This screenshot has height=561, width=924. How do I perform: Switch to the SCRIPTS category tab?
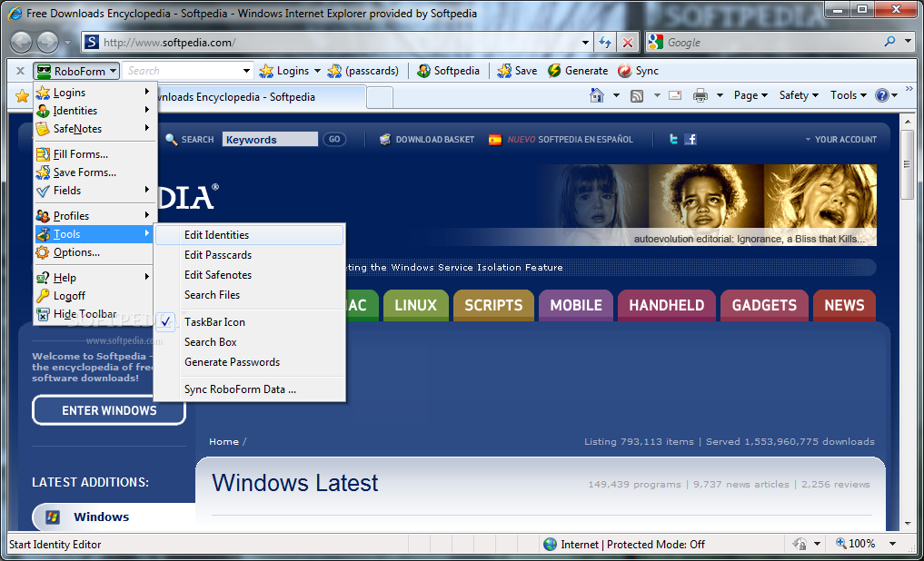pos(494,305)
